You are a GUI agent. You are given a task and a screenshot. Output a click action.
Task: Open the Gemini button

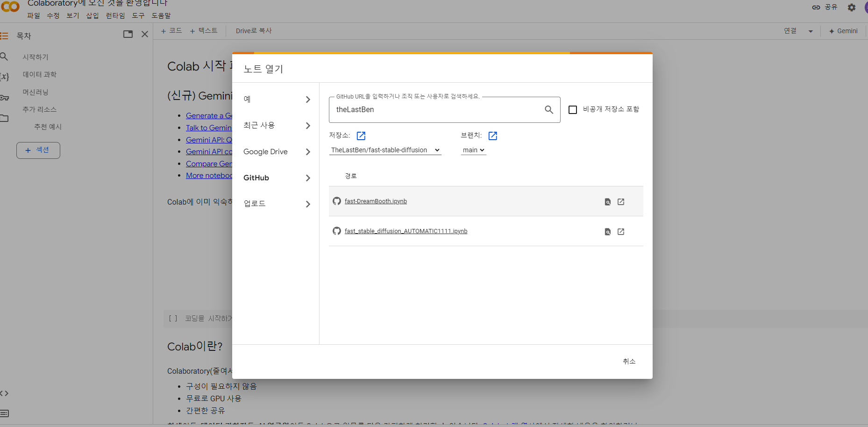pos(843,31)
